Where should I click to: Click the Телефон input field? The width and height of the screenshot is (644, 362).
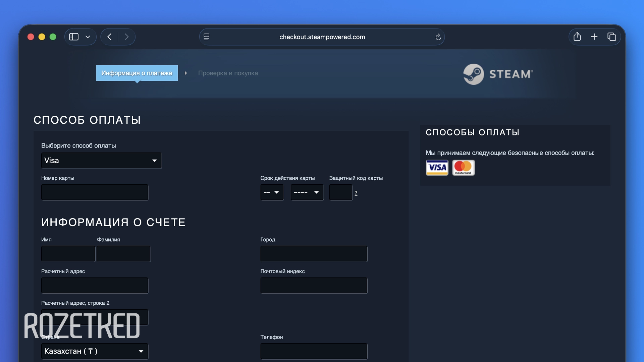click(x=314, y=351)
